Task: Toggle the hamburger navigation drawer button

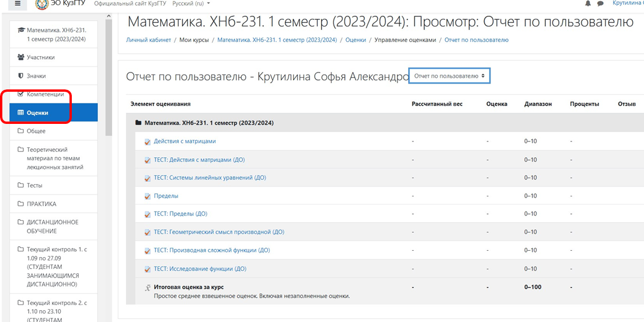Action: 18,4
